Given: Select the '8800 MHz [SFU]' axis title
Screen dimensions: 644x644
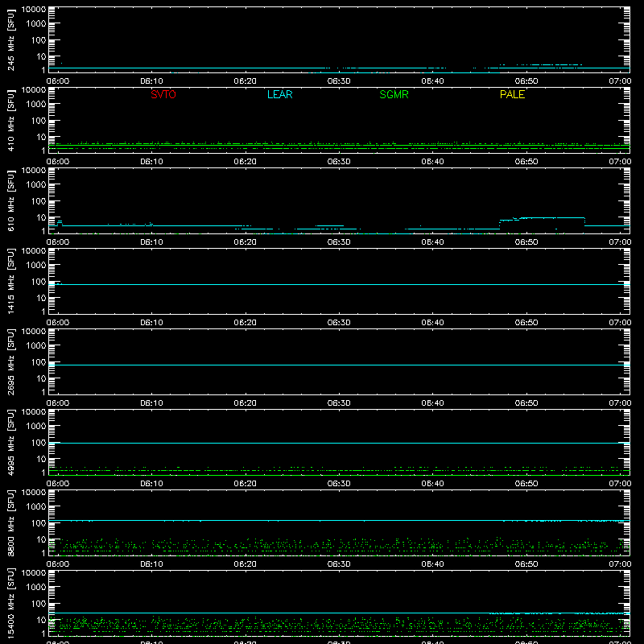Looking at the screenshot, I should pos(11,522).
